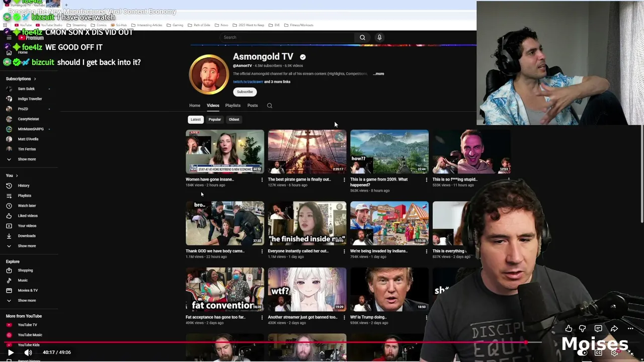This screenshot has width=644, height=362.
Task: Open the Fitness/Workouts bookmarks folder
Action: click(x=298, y=25)
